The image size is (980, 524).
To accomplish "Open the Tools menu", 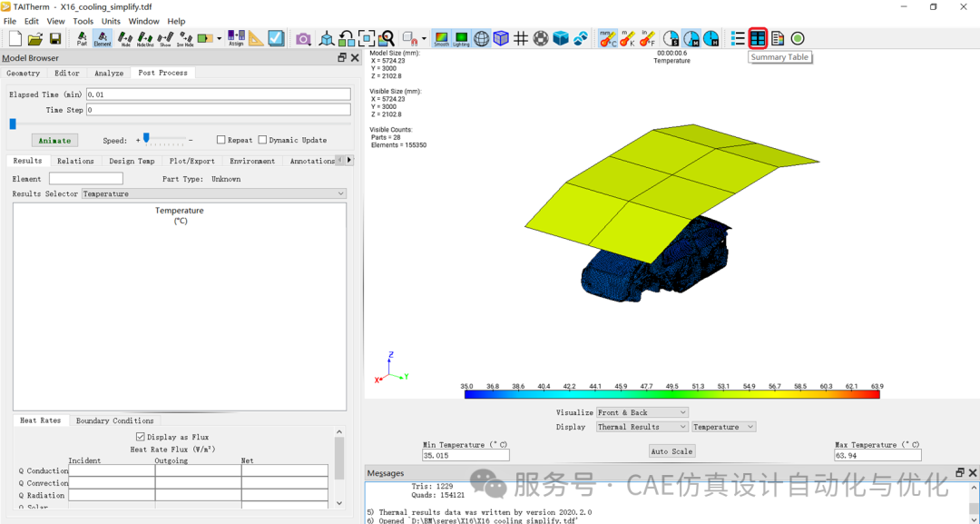I will pos(83,21).
